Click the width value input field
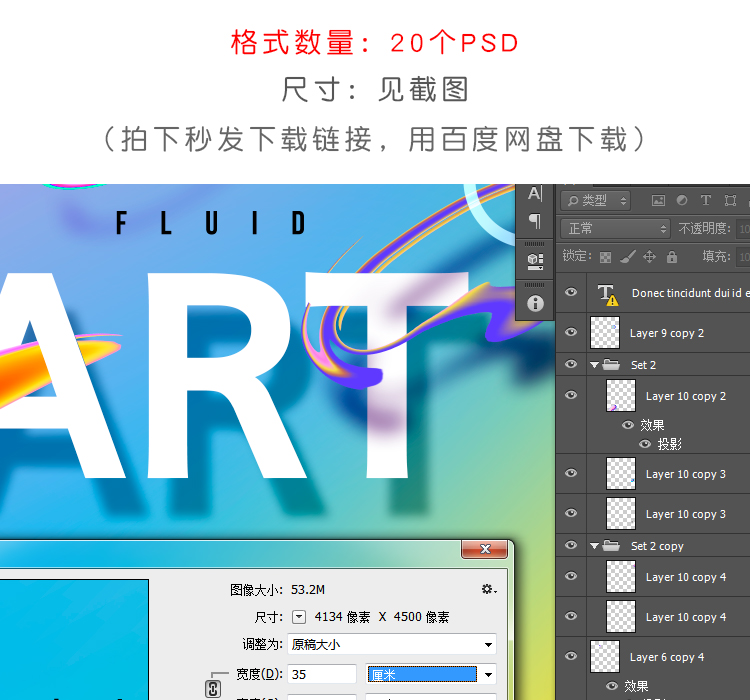The height and width of the screenshot is (700, 750). click(x=322, y=675)
